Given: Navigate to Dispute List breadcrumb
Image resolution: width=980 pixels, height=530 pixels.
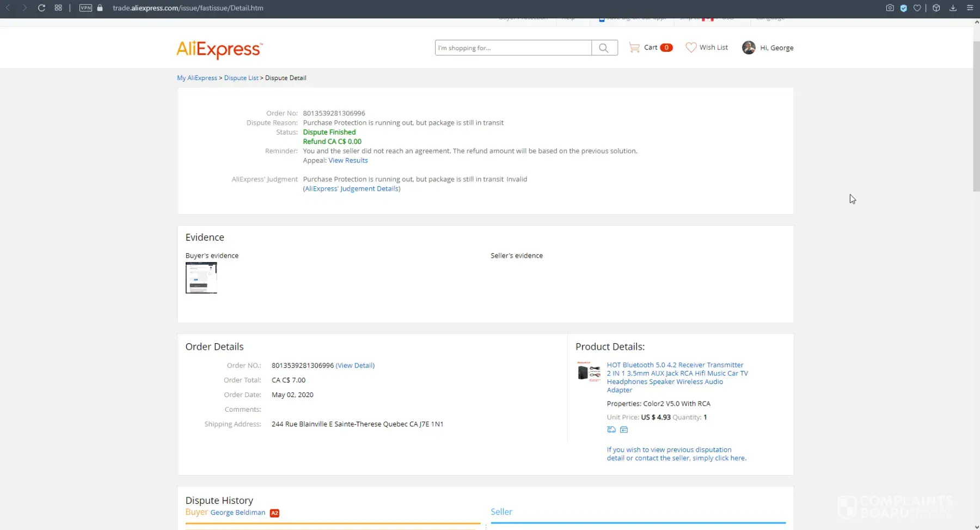Looking at the screenshot, I should pos(241,78).
